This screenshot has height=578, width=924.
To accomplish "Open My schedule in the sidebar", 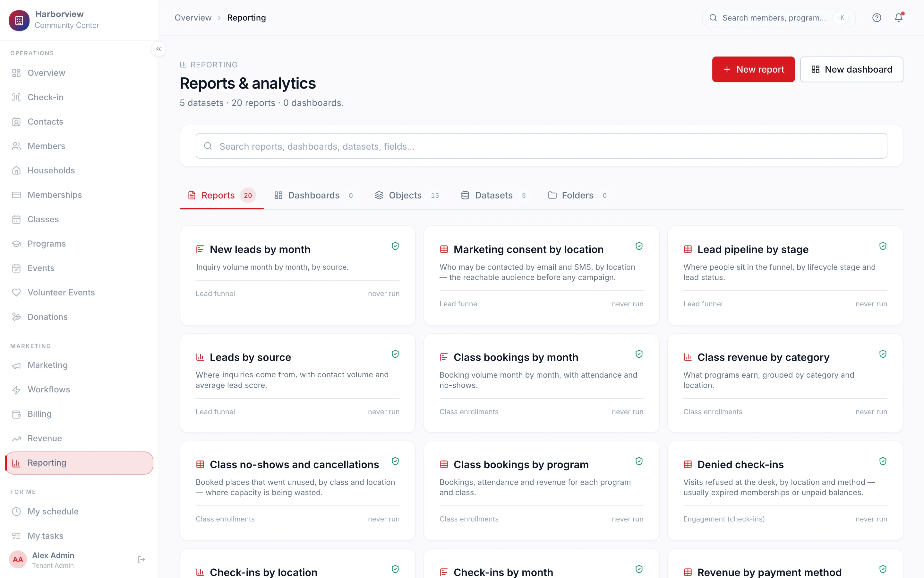I will [x=80, y=512].
